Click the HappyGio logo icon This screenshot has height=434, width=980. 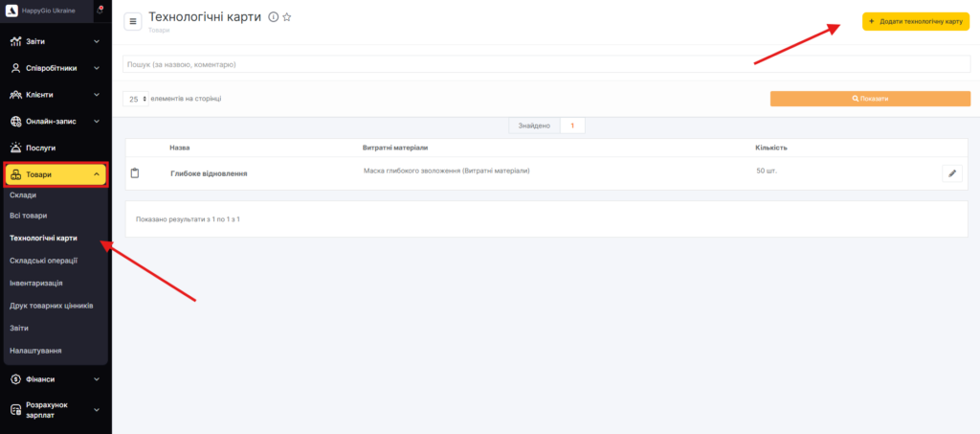click(x=11, y=11)
